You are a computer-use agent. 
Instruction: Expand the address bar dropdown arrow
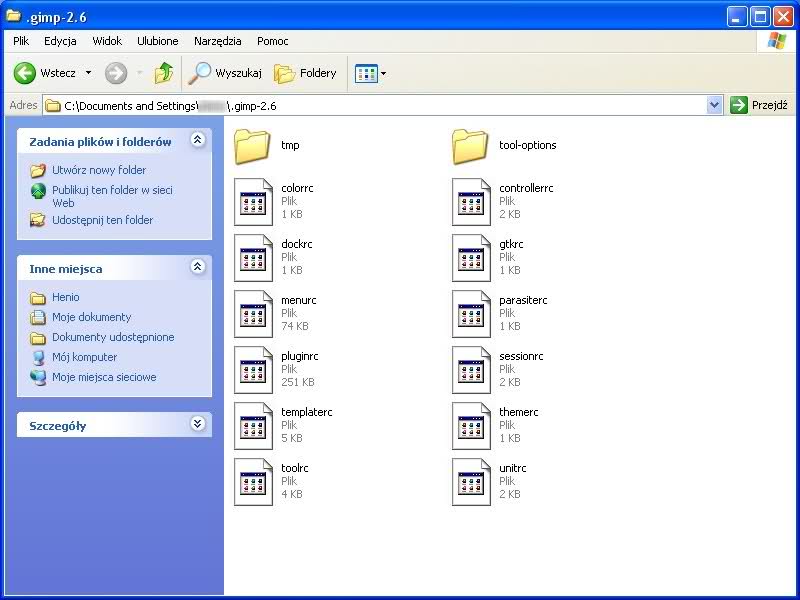pos(714,105)
